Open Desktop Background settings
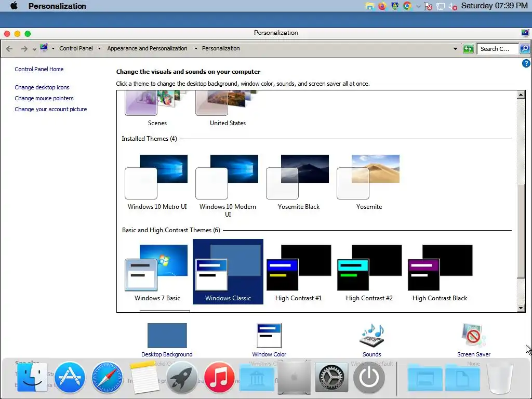This screenshot has height=399, width=532. 167,340
